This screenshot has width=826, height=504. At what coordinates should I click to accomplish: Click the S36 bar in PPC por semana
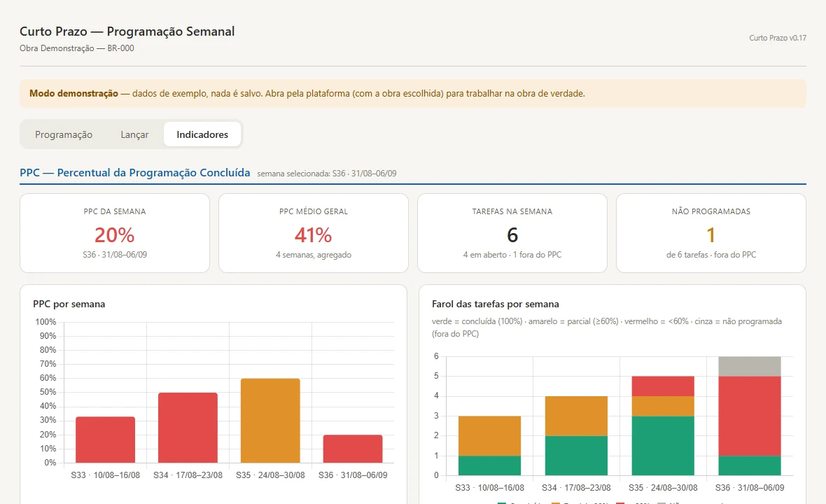coord(353,449)
